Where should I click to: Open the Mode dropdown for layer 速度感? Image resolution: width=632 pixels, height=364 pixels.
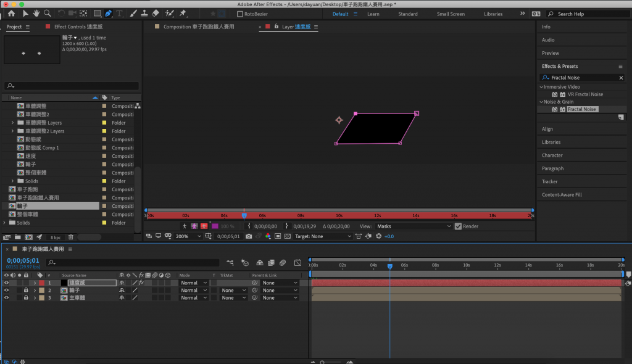pos(194,283)
